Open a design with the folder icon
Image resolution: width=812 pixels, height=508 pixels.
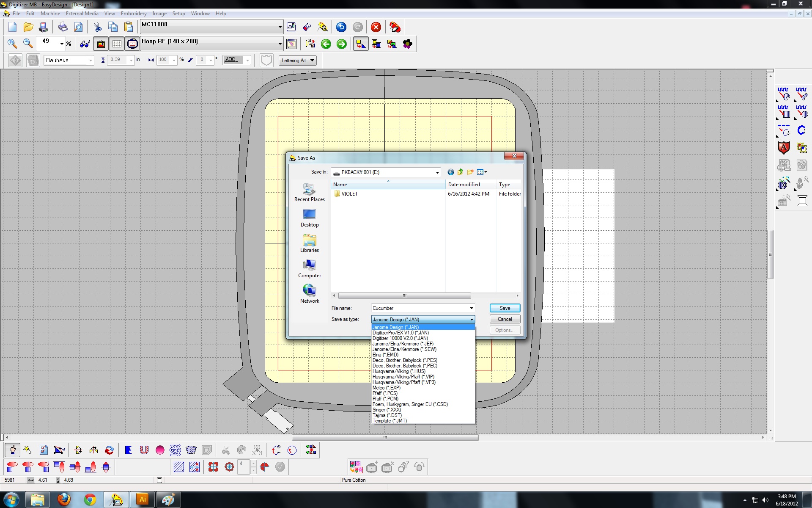click(x=28, y=28)
